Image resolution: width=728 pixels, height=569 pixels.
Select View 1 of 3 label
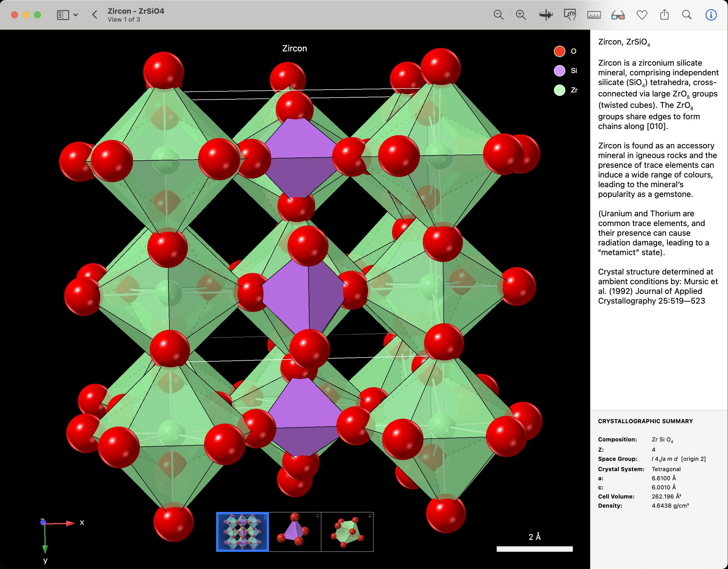tap(123, 20)
